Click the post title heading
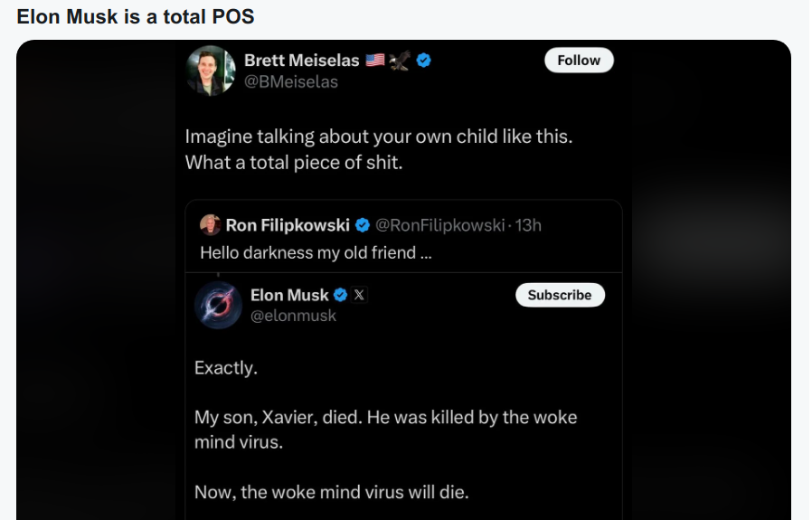 coord(136,16)
